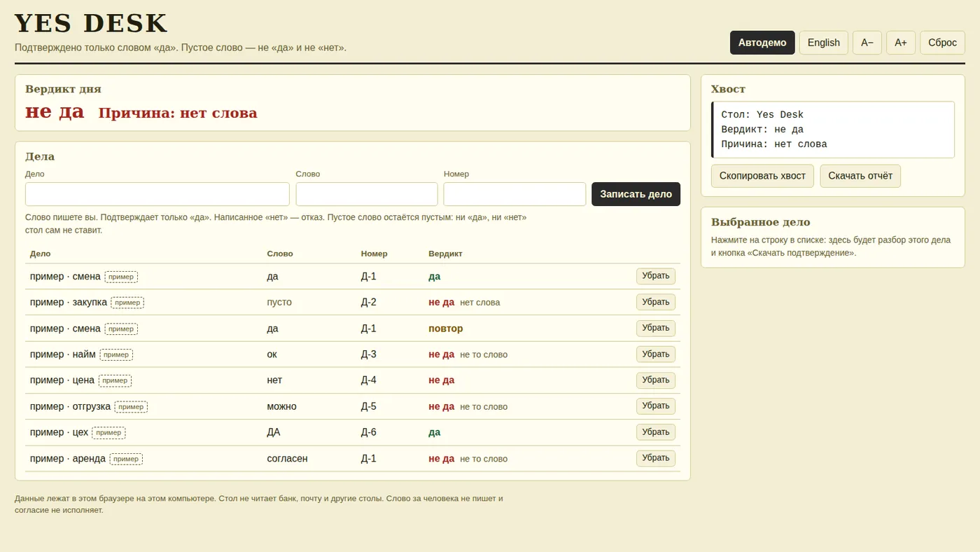Viewport: 980px width, 552px height.
Task: Click the number cell Д-6
Action: [x=369, y=432]
